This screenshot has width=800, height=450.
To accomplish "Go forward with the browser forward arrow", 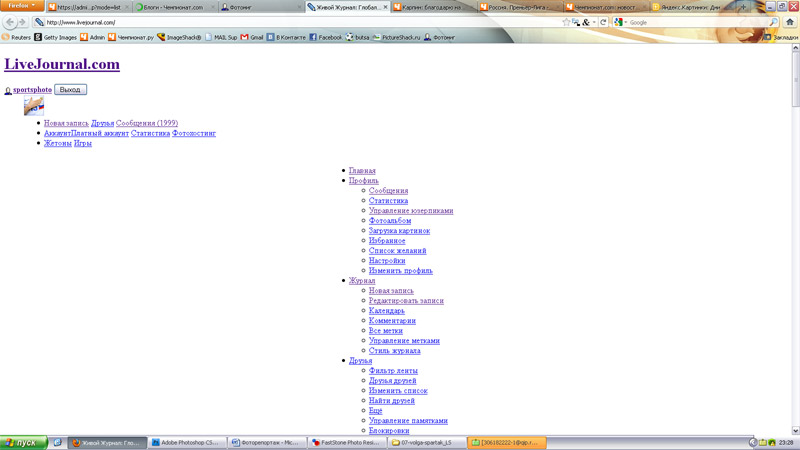I will tap(22, 22).
